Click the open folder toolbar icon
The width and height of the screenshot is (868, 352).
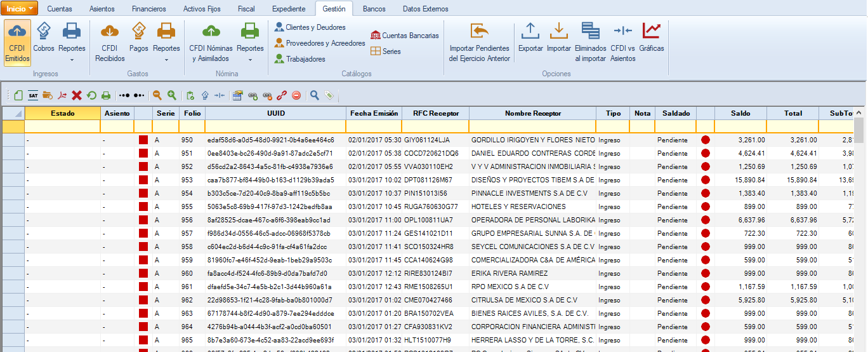[x=48, y=95]
